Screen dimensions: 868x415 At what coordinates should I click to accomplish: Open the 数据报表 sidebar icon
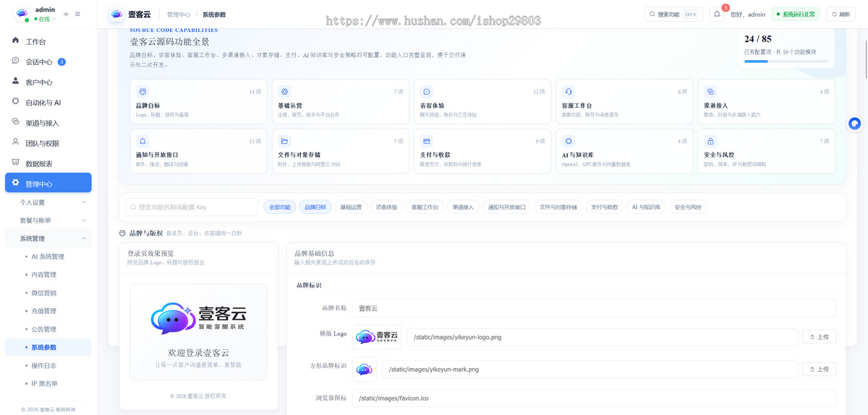[16, 163]
